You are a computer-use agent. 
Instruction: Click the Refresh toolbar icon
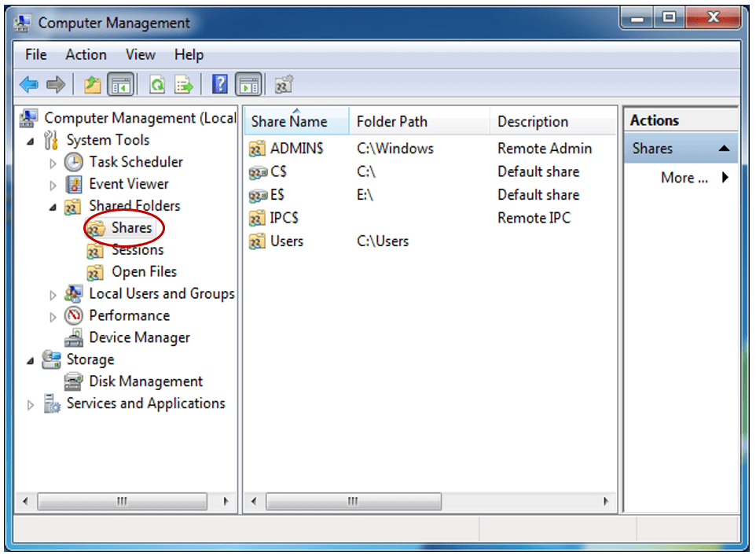157,85
